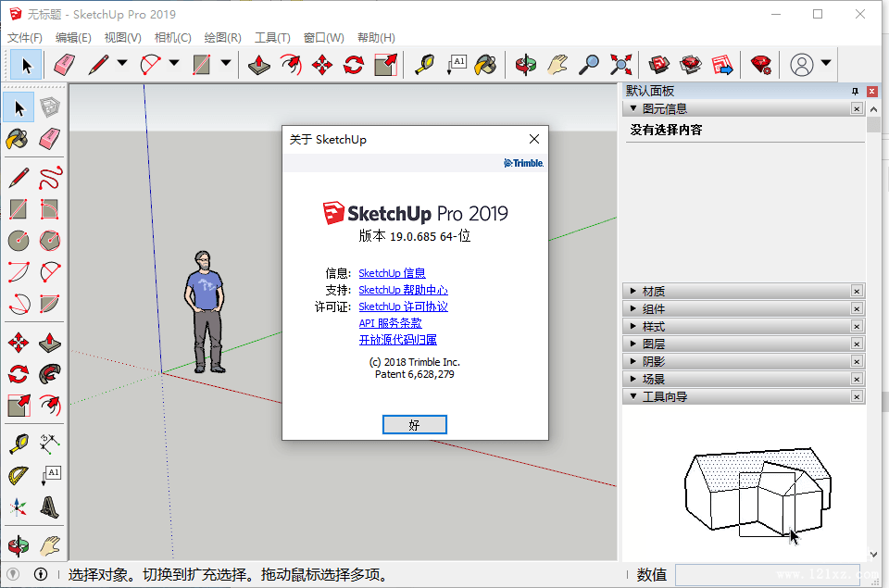
Task: Collapse the 图元信息 panel
Action: [x=633, y=108]
